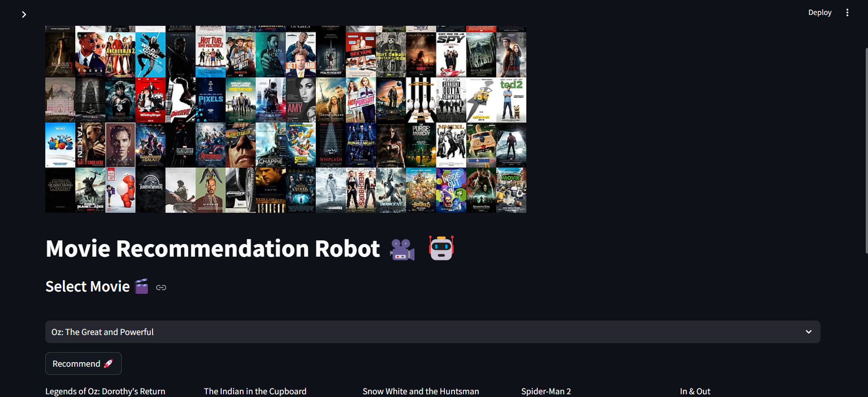The height and width of the screenshot is (397, 868).
Task: Click the Legends of Oz: Dorothy's Return title
Action: (x=105, y=391)
